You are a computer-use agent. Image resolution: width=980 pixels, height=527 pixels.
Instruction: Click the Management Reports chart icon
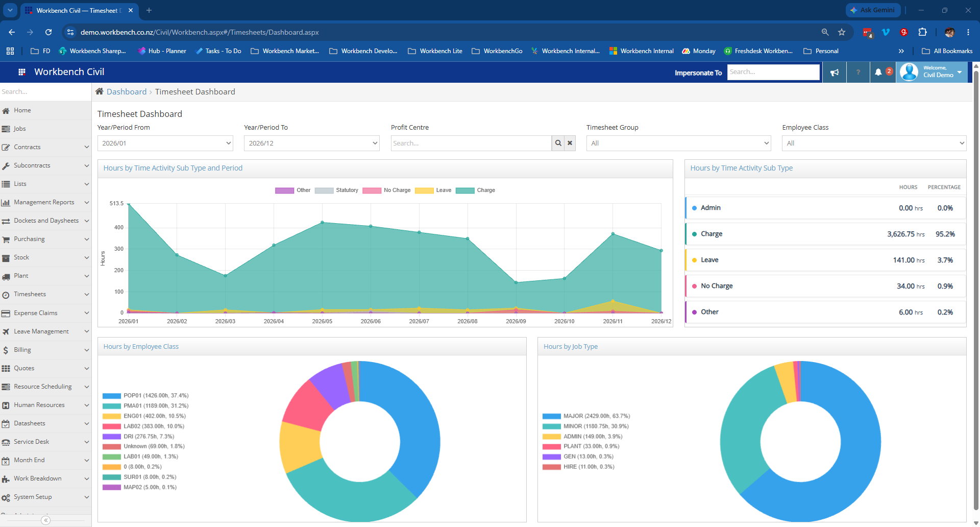[x=6, y=203]
